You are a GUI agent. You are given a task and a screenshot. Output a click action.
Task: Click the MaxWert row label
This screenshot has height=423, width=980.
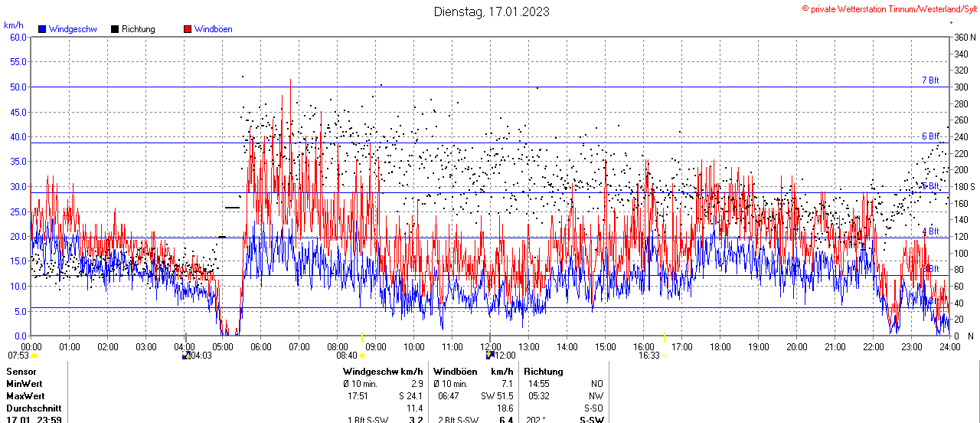point(27,396)
